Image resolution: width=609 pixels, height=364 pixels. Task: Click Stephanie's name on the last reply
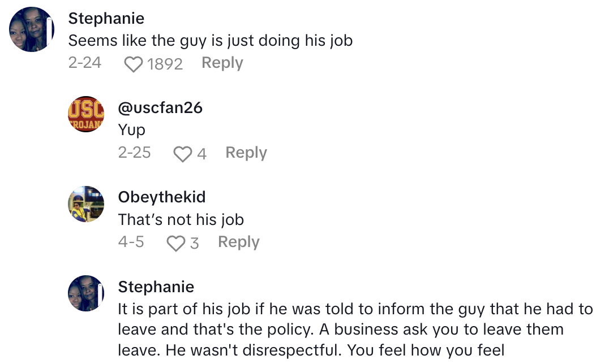[156, 287]
